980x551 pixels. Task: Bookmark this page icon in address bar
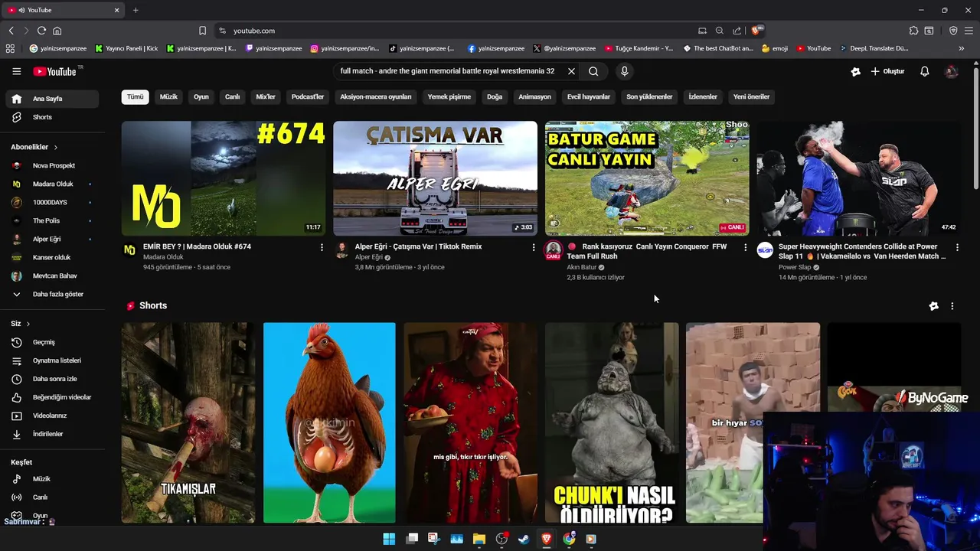[x=202, y=31]
